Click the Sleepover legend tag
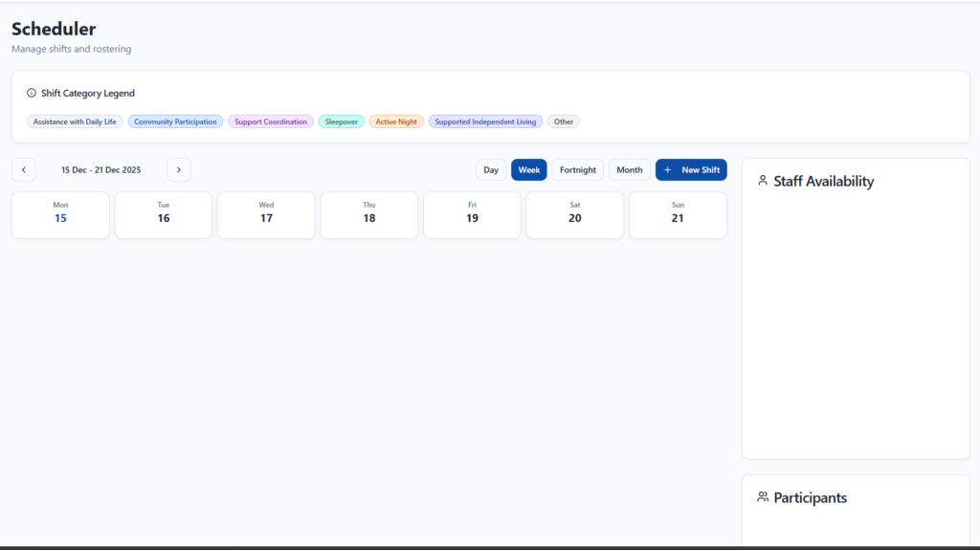The height and width of the screenshot is (550, 980). (x=342, y=122)
